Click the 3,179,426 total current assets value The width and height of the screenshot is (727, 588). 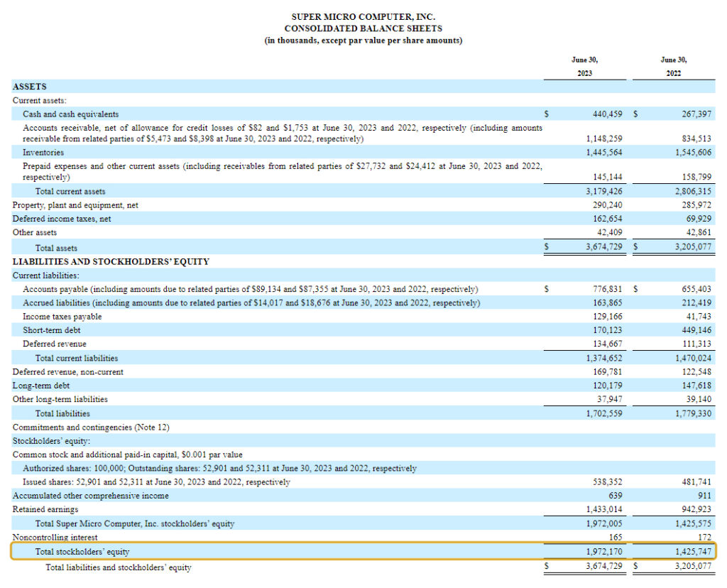pyautogui.click(x=604, y=192)
